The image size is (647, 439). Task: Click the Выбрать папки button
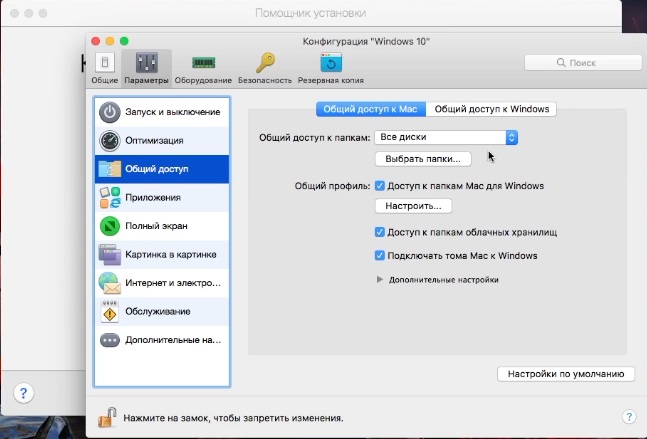point(422,159)
